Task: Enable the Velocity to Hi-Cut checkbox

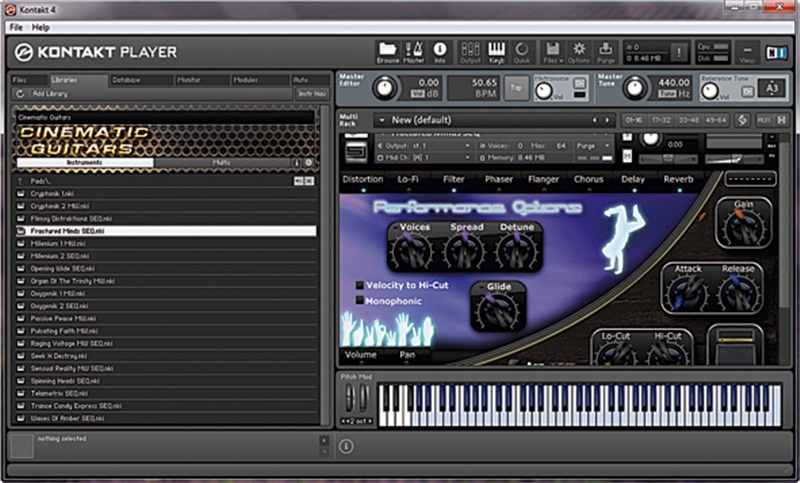Action: coord(360,285)
